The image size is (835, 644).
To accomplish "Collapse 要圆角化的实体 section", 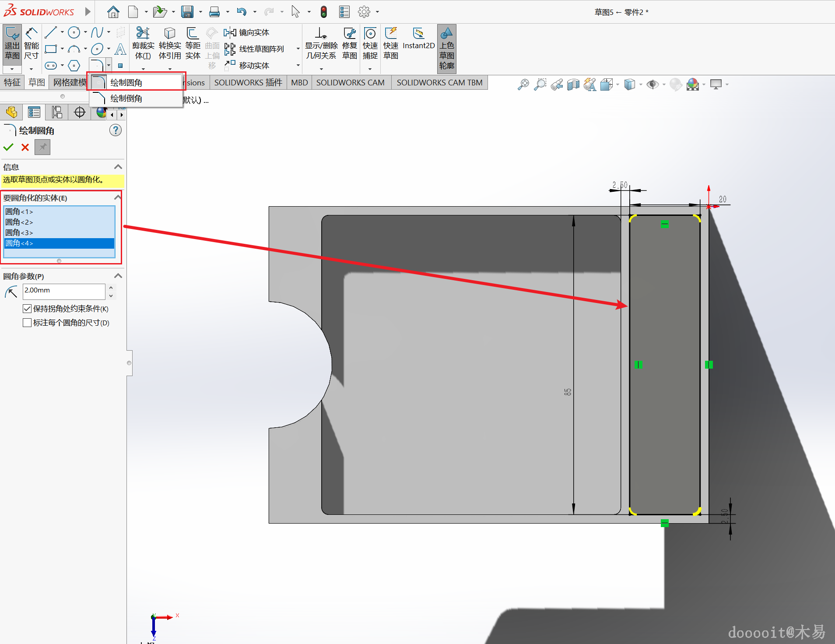I will click(x=118, y=197).
